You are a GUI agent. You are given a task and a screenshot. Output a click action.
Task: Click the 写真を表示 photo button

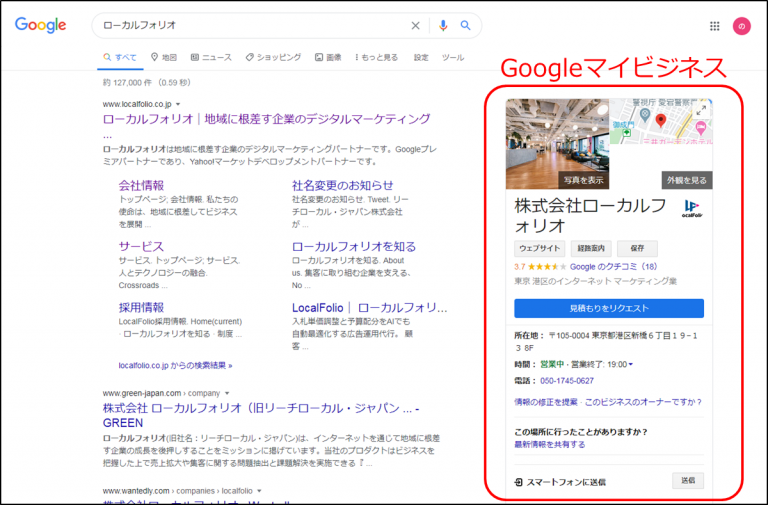(583, 180)
